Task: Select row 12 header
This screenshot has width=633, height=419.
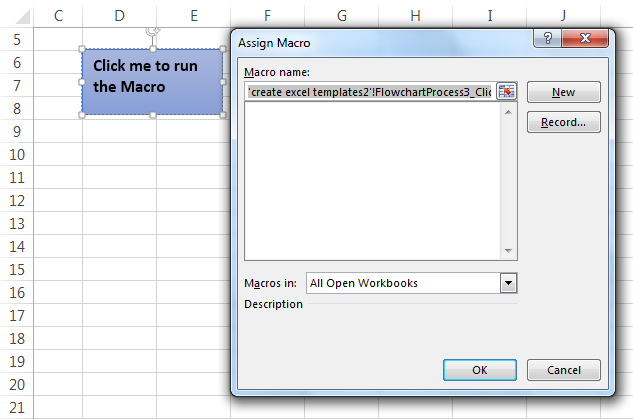Action: 17,201
